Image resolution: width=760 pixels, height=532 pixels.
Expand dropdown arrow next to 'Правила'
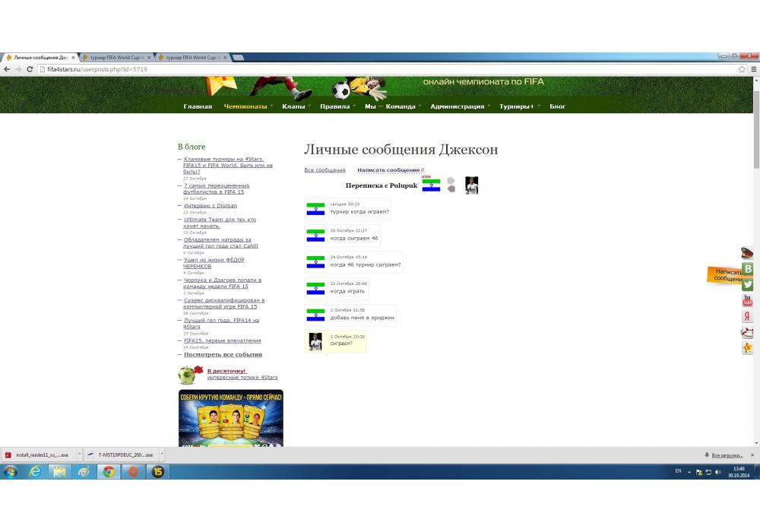click(354, 106)
